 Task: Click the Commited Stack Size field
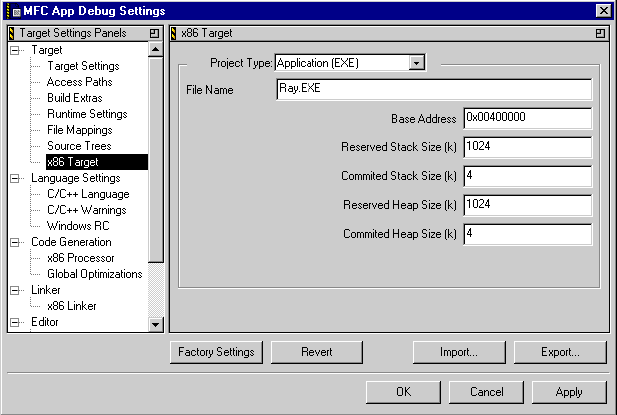point(528,177)
